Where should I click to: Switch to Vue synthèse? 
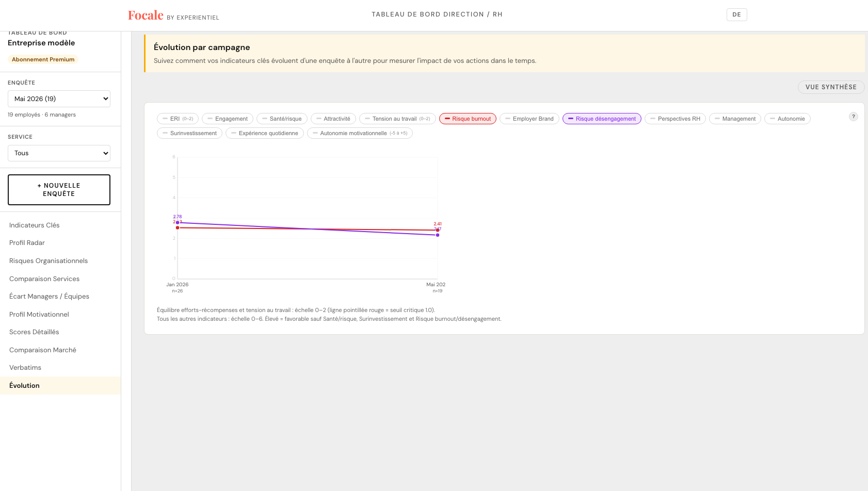pyautogui.click(x=831, y=87)
